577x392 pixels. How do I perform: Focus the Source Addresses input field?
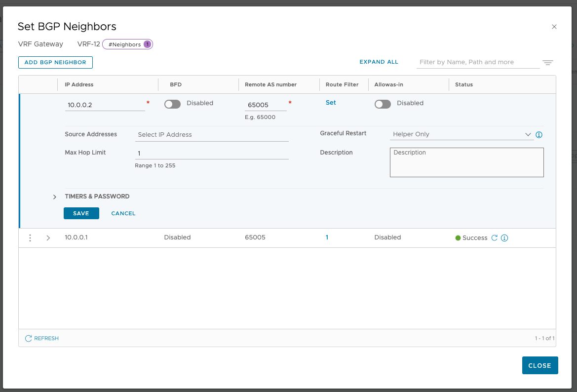[x=212, y=135]
